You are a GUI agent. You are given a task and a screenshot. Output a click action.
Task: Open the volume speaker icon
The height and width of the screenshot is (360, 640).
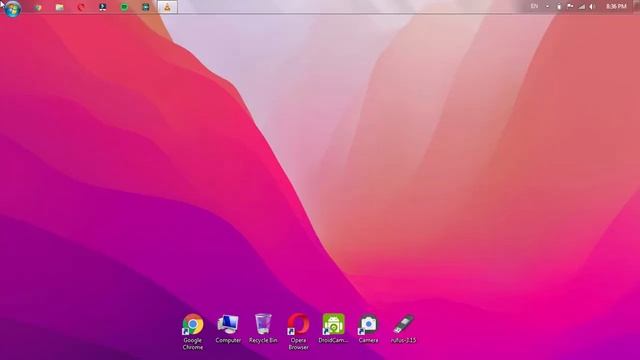(x=592, y=7)
